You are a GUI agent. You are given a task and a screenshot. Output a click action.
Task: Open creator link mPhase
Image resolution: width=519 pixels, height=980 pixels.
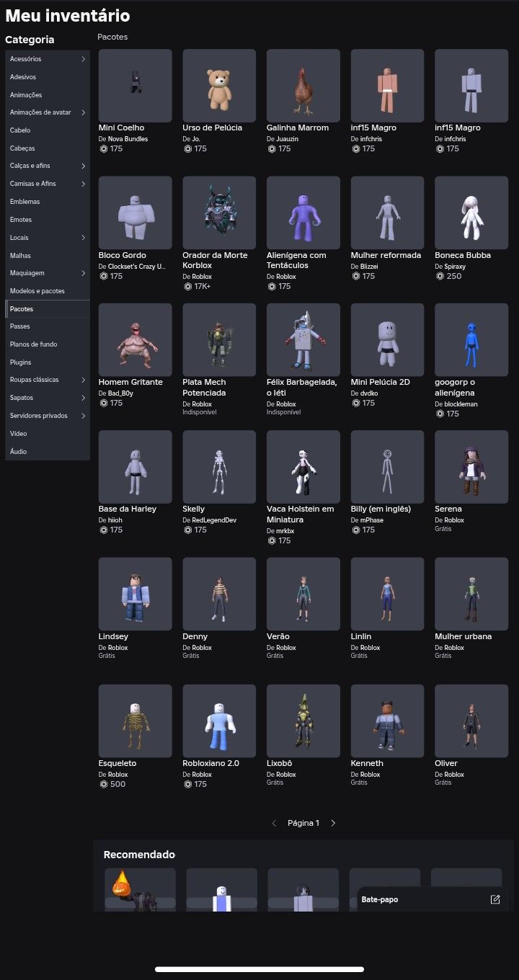pos(373,520)
